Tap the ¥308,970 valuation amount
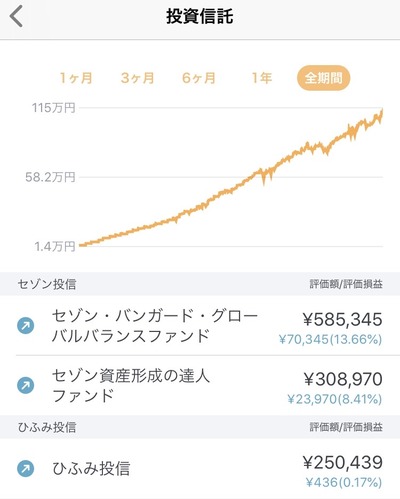400x499 pixels. pyautogui.click(x=343, y=379)
